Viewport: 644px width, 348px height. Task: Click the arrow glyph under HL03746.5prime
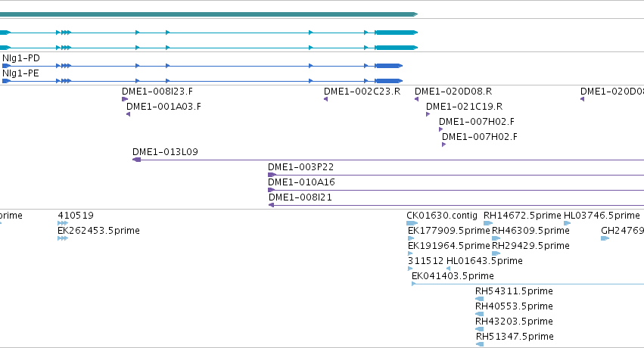pyautogui.click(x=568, y=223)
